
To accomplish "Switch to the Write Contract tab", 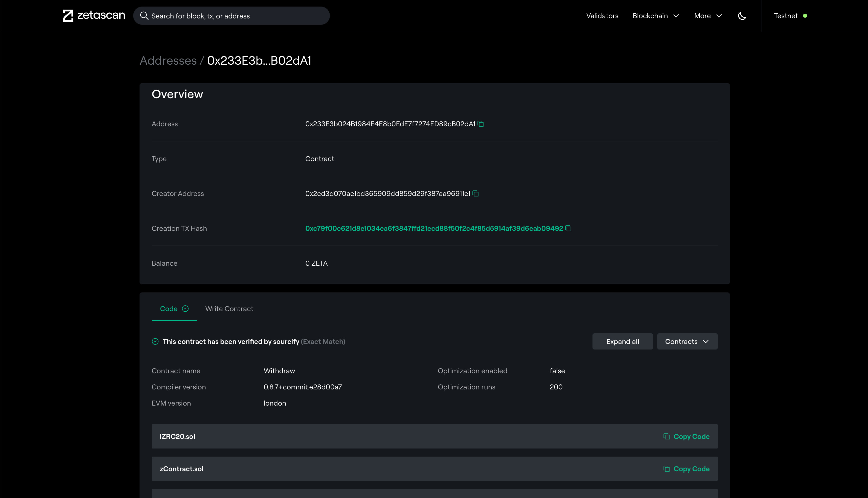I will tap(229, 309).
